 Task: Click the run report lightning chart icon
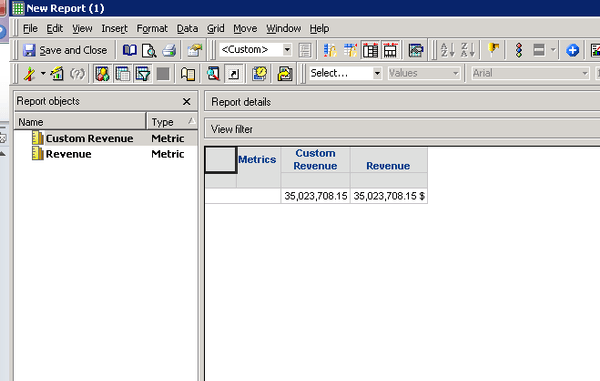pyautogui.click(x=57, y=73)
